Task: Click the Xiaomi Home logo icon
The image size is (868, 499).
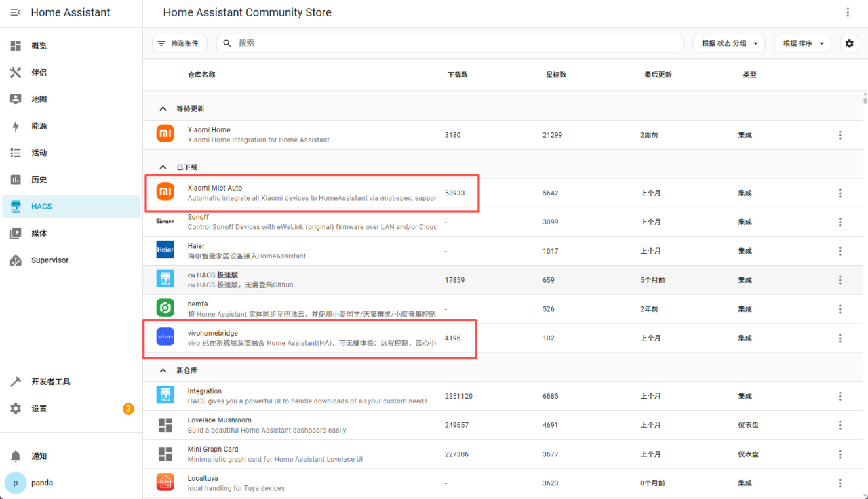Action: 165,134
